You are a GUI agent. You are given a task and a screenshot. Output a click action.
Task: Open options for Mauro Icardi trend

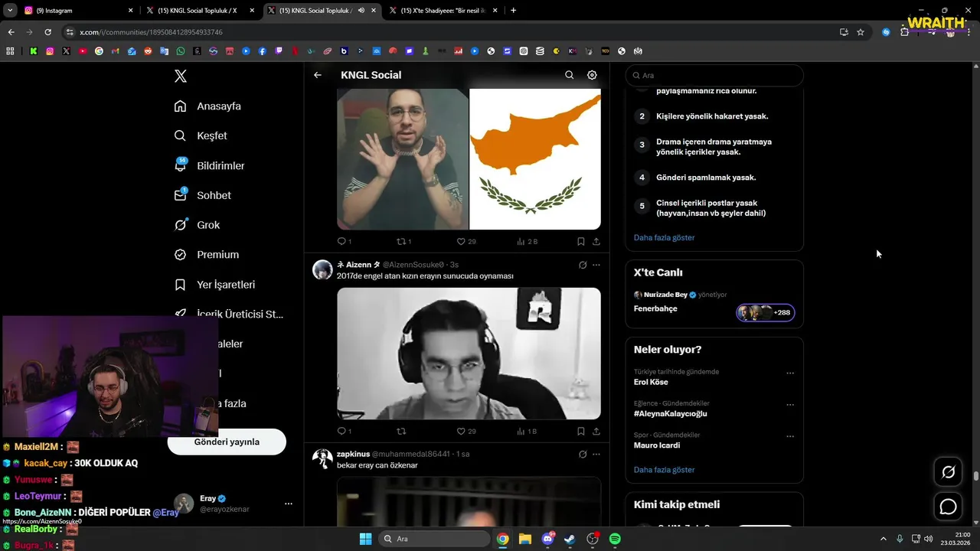(790, 437)
